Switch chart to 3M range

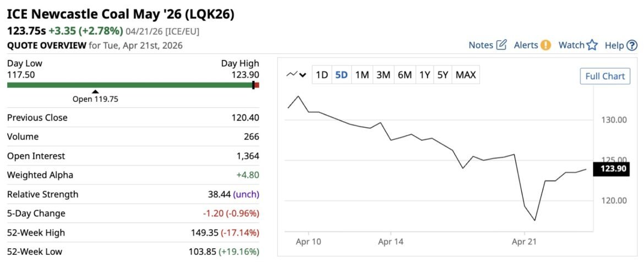(383, 75)
